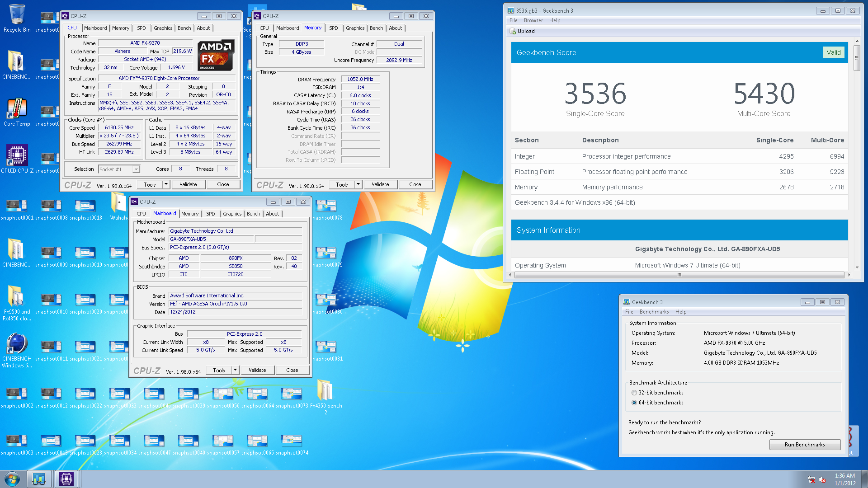Click the Multi-Core Score 5430
The height and width of the screenshot is (488, 868).
pyautogui.click(x=764, y=94)
